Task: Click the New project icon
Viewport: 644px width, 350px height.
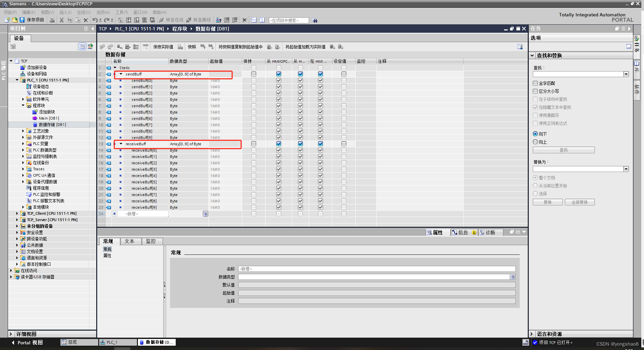Action: [x=7, y=20]
